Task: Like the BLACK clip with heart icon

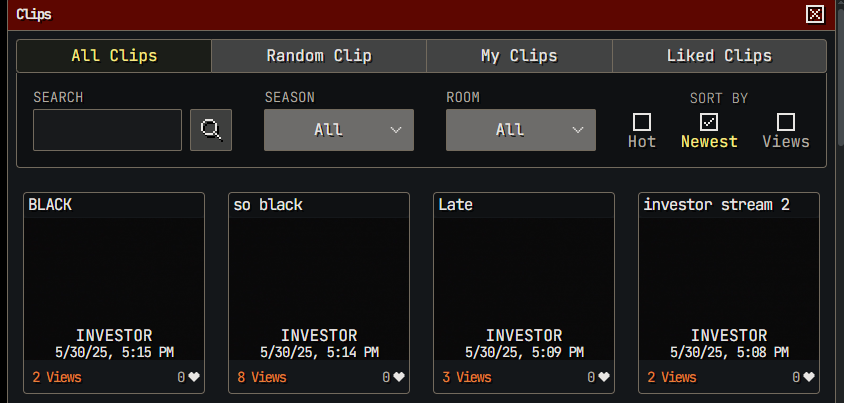Action: click(x=194, y=378)
